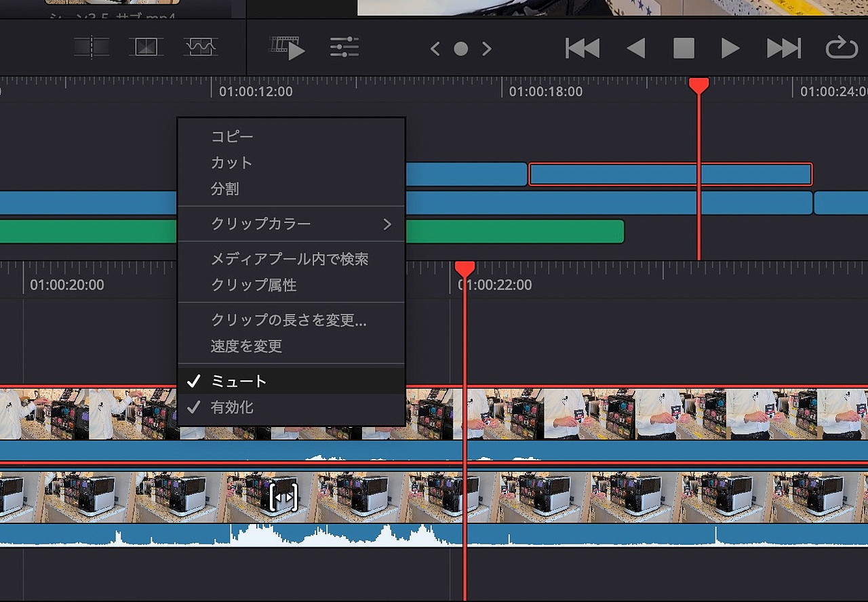
Task: Click the Smooth Cut transition icon
Action: click(200, 47)
